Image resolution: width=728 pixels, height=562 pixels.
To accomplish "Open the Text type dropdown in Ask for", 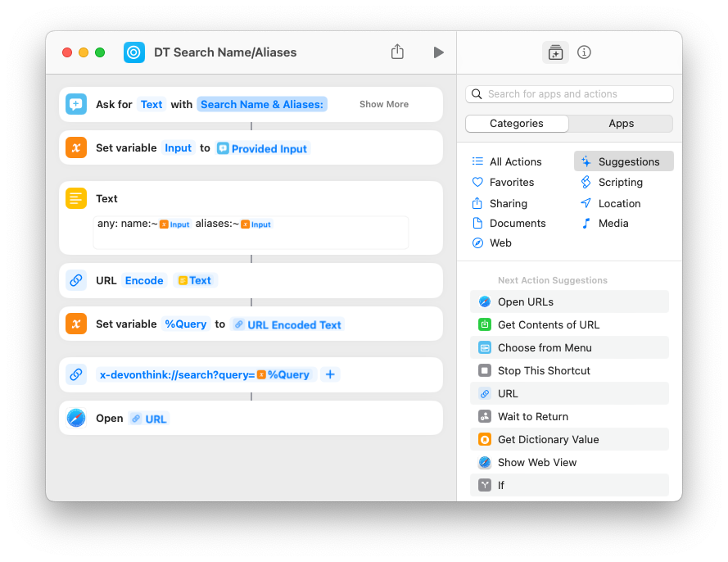I will point(151,104).
